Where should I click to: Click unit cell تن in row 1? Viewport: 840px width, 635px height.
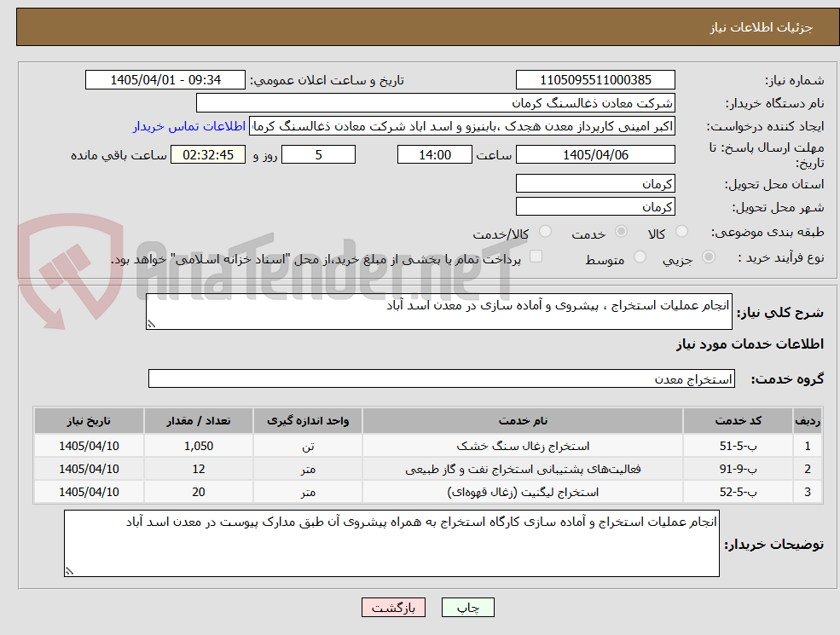click(x=308, y=446)
